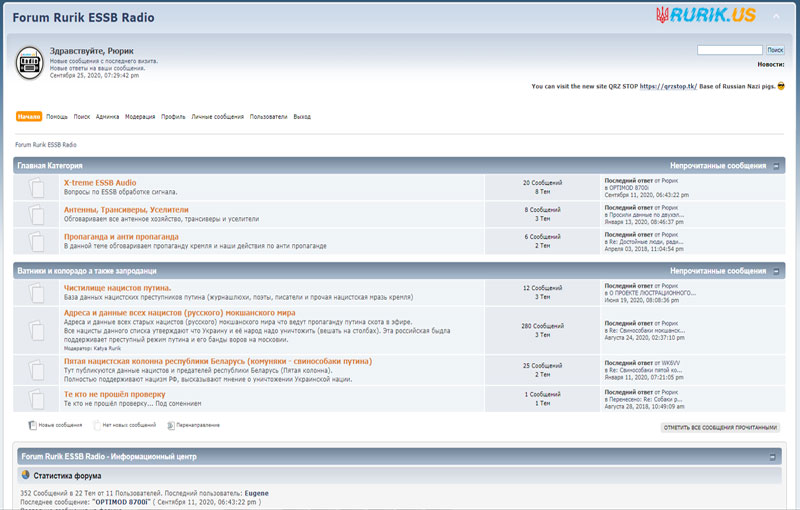The image size is (800, 510).
Task: Open the Модерация menu item
Action: pyautogui.click(x=140, y=117)
